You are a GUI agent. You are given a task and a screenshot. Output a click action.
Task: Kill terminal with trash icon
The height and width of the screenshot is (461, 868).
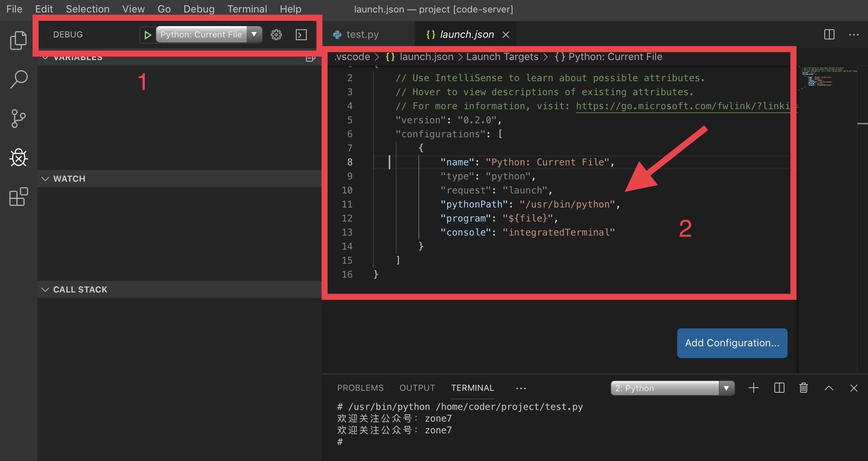point(803,388)
